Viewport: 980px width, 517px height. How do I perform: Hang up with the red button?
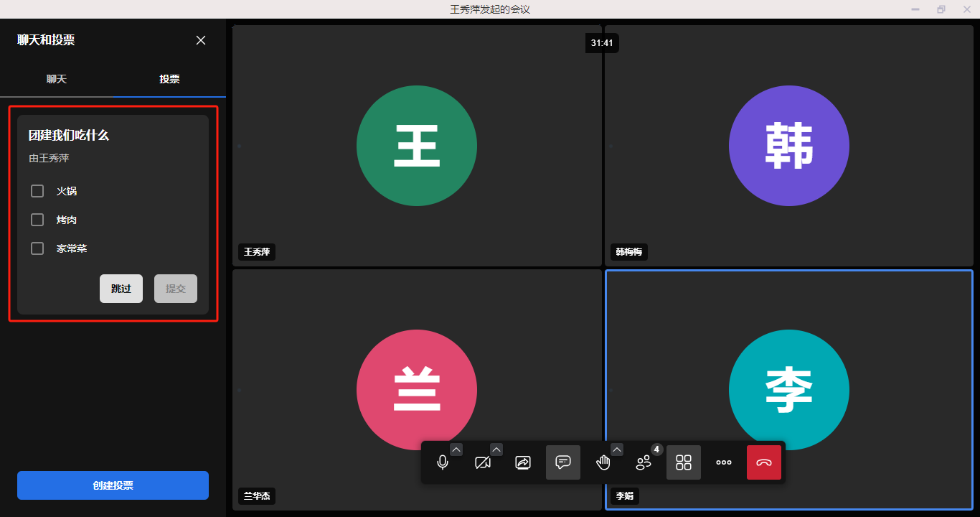click(764, 462)
